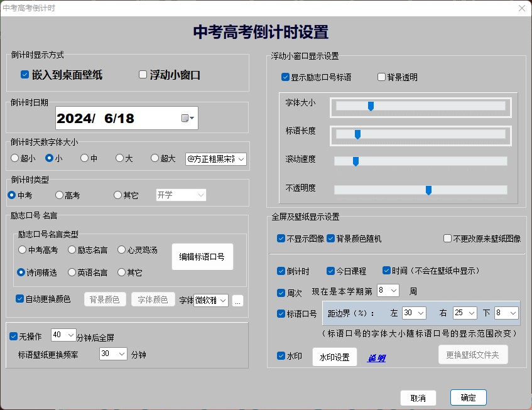Image resolution: width=532 pixels, height=410 pixels.
Task: Toggle the 水印 checkbox
Action: click(281, 356)
